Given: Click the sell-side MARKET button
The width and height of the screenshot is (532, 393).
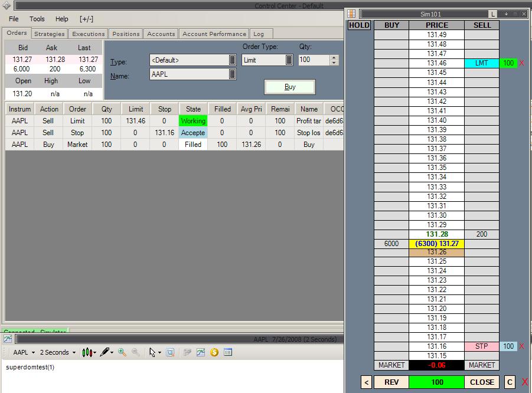Looking at the screenshot, I should (482, 365).
